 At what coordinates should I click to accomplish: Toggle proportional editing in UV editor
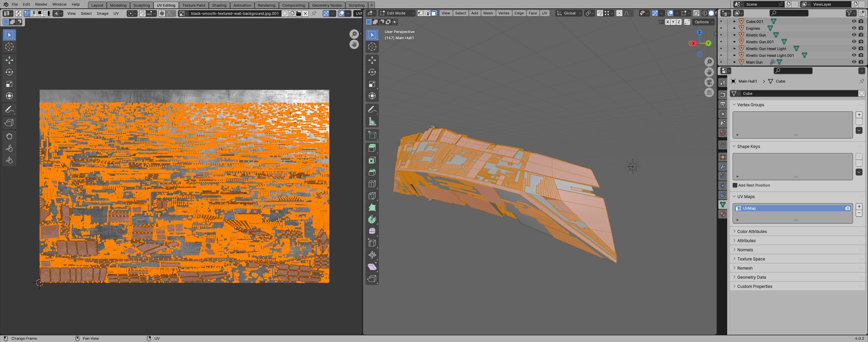(162, 14)
